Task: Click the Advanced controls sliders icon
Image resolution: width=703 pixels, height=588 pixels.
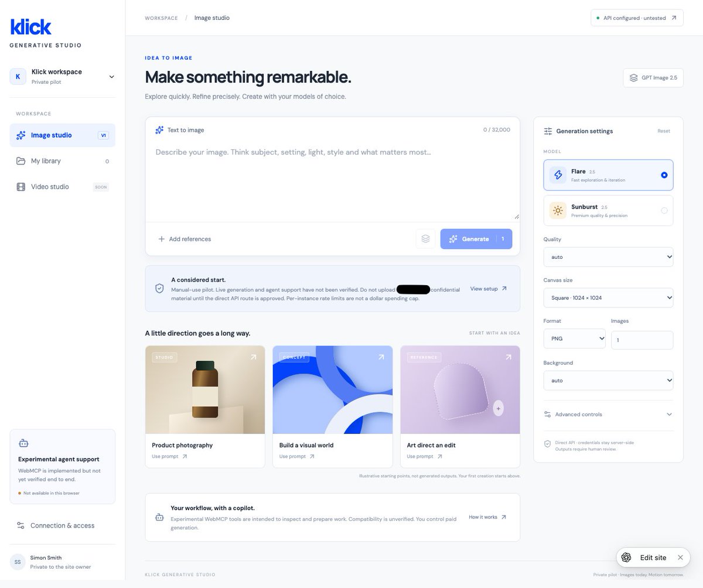Action: 547,414
